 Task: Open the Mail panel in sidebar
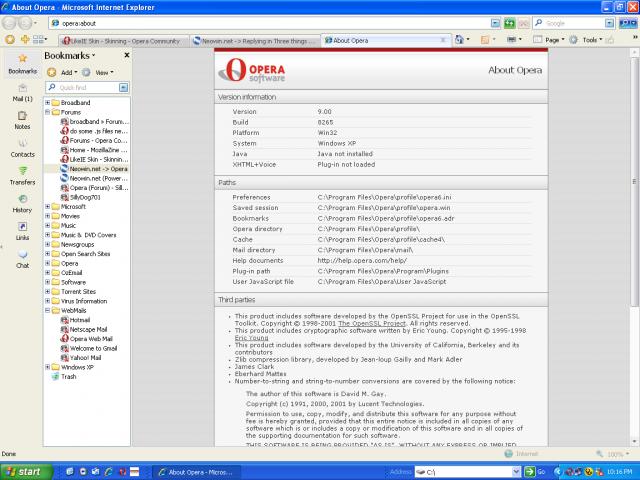coord(22,91)
